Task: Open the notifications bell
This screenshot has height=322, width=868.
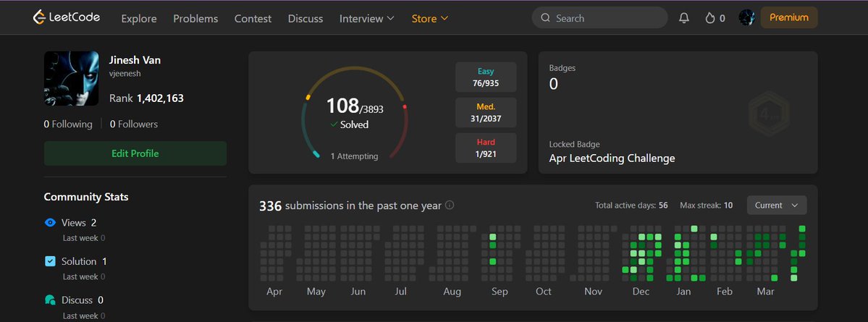Action: click(684, 18)
